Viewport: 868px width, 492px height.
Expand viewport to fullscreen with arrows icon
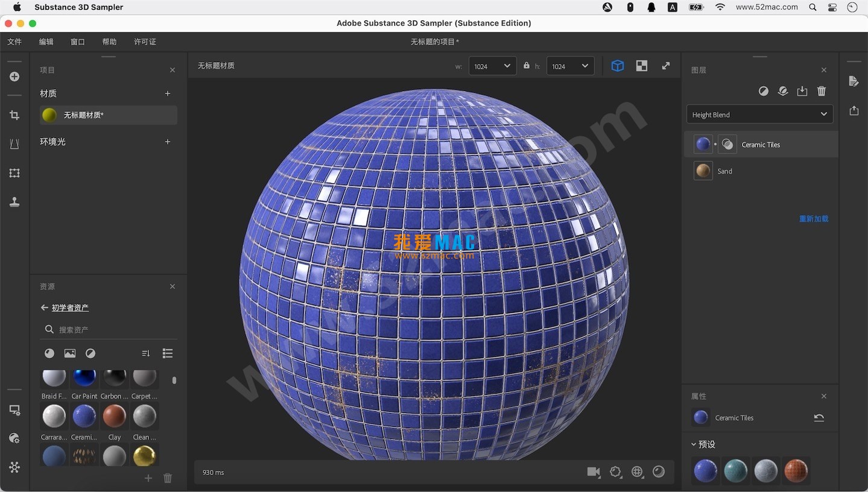[x=666, y=66]
